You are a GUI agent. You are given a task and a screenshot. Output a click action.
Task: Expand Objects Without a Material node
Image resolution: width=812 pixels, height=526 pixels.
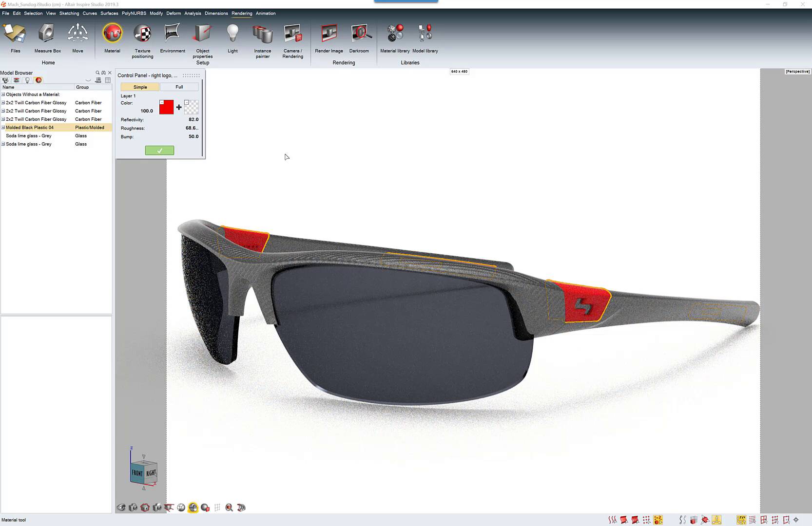coord(3,94)
